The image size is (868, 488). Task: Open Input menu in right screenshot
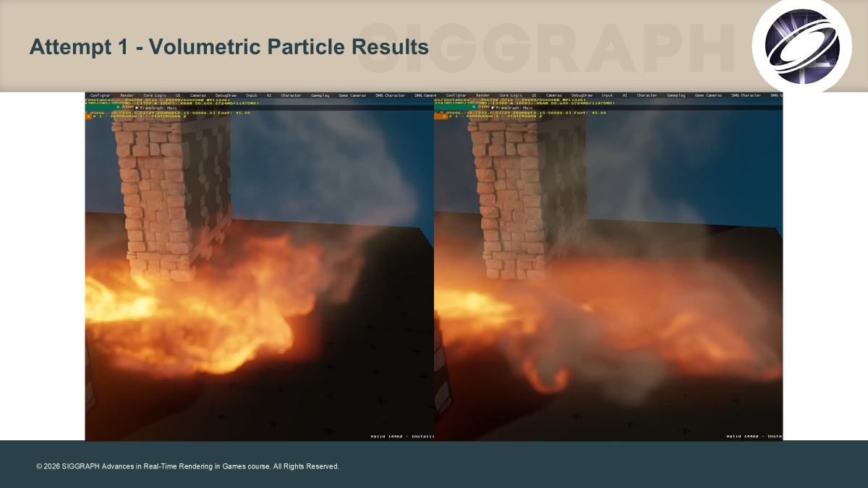(x=608, y=95)
